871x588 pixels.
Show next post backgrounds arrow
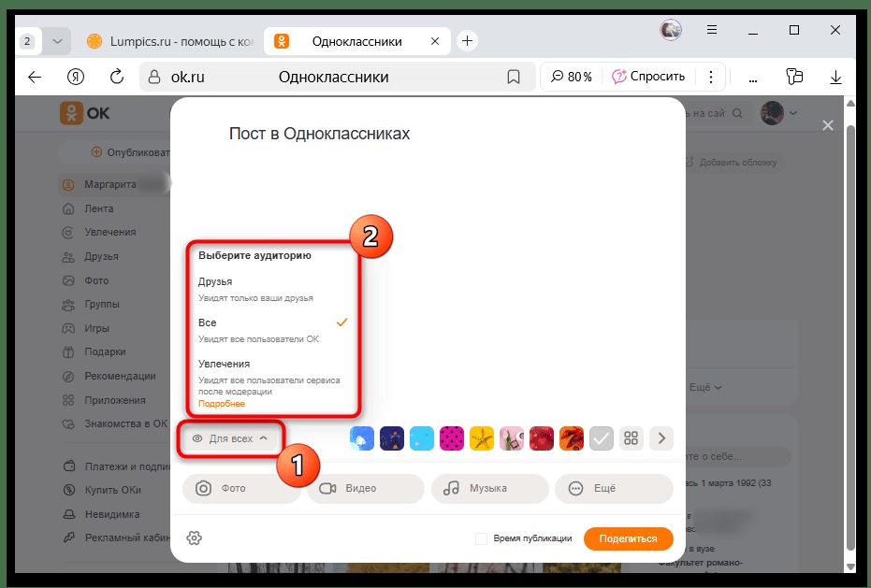[661, 438]
